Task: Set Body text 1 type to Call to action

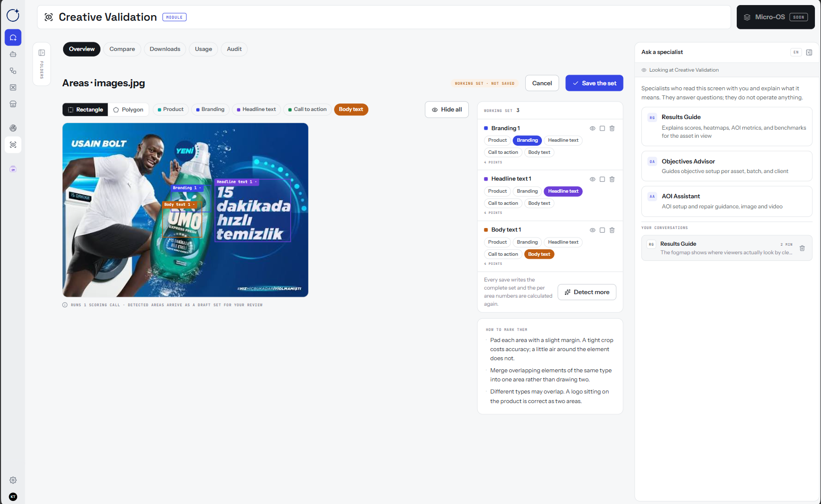Action: pyautogui.click(x=503, y=254)
